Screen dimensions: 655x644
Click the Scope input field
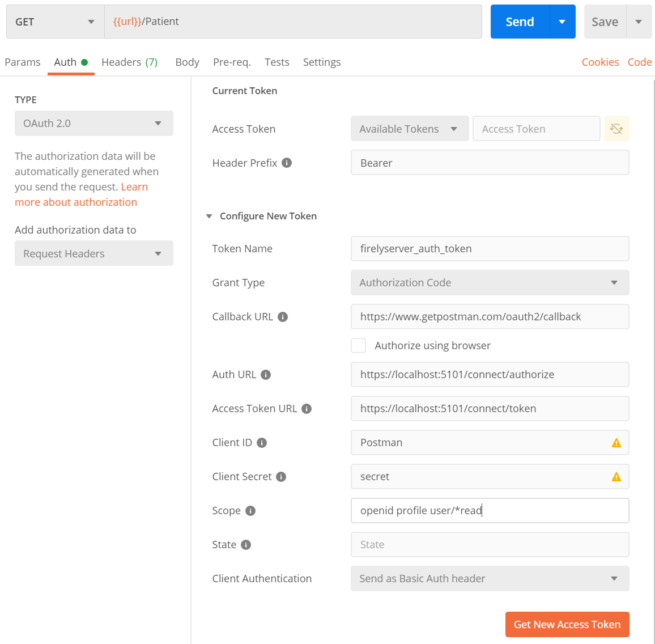pos(490,511)
